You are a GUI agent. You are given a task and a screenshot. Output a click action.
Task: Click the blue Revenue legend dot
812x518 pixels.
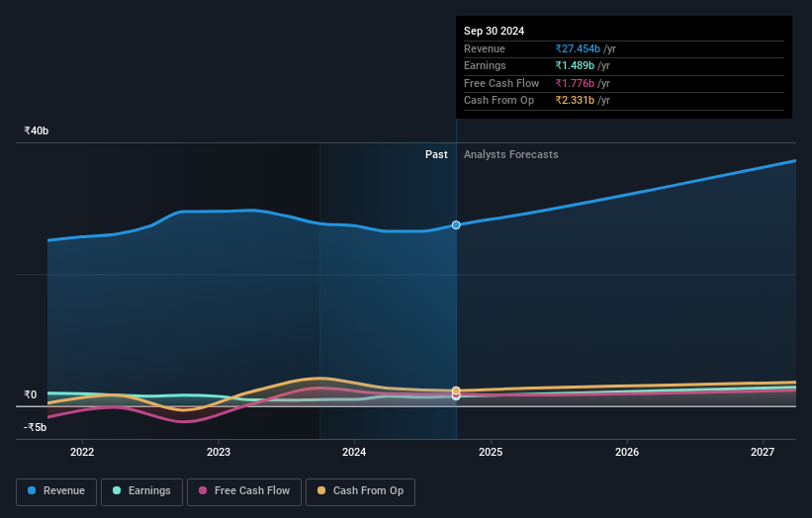click(32, 490)
